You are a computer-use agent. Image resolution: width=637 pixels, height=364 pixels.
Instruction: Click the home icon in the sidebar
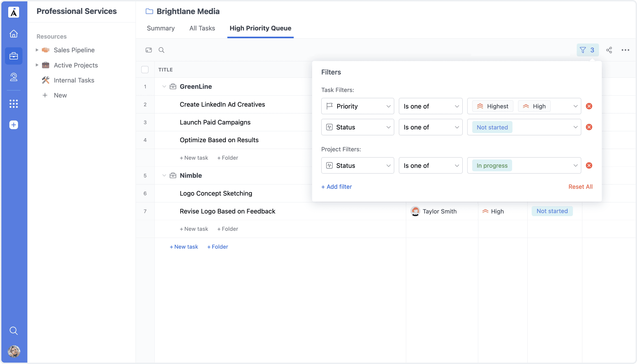pyautogui.click(x=13, y=33)
